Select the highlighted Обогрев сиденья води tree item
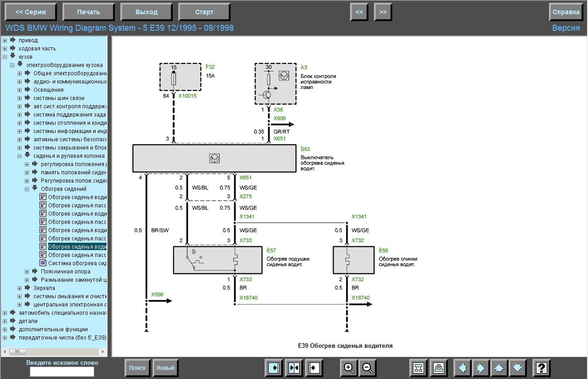The image size is (588, 379). click(77, 247)
